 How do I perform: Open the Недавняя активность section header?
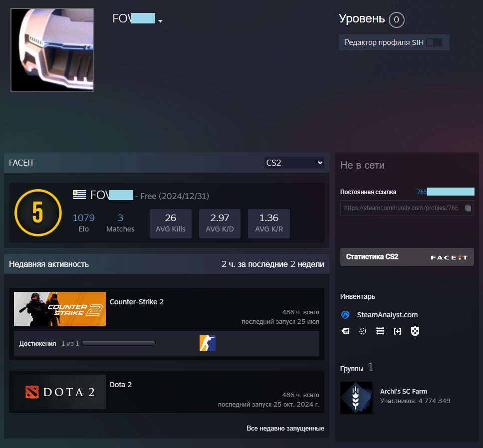(x=166, y=264)
